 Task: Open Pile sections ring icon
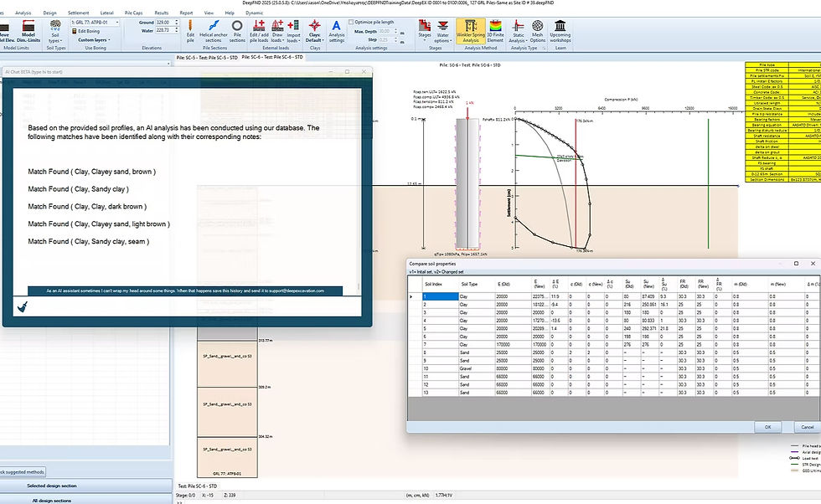coord(237,31)
